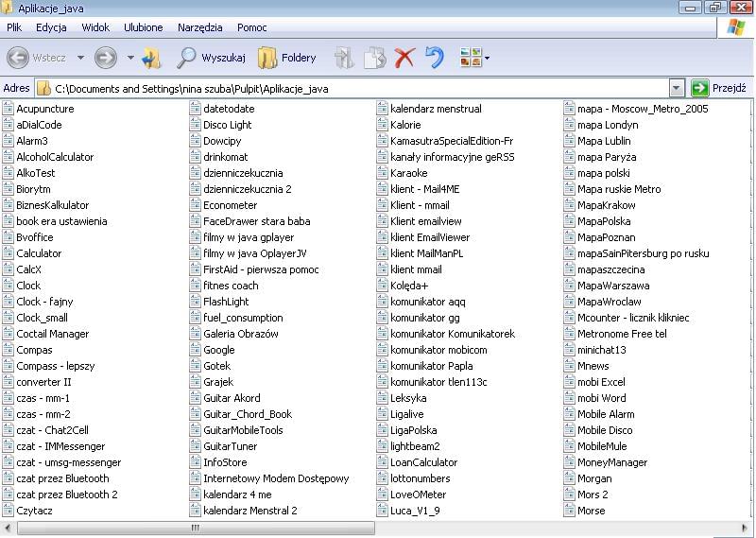
Task: Select file named fuel_consumption
Action: click(x=243, y=318)
